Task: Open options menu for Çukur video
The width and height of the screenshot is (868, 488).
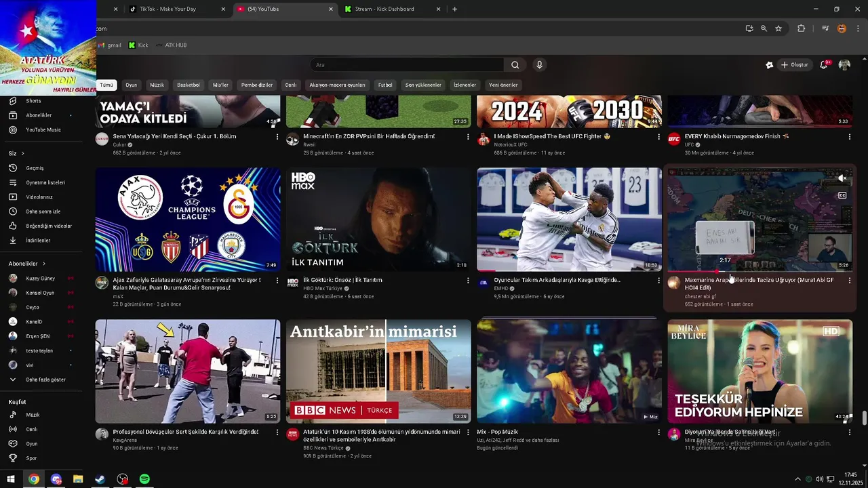Action: click(x=277, y=137)
